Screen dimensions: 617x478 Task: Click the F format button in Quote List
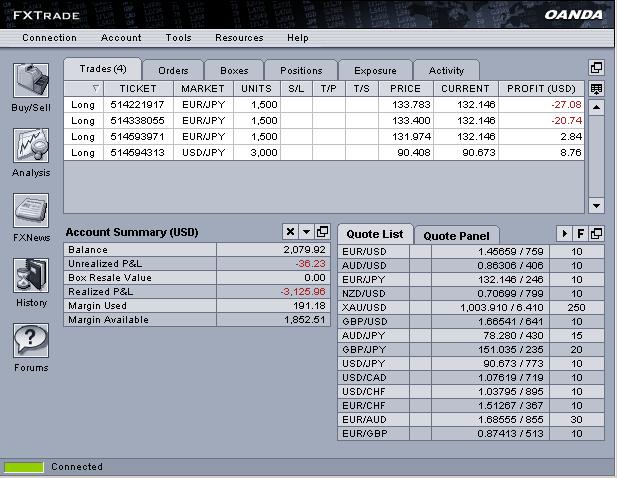click(580, 234)
